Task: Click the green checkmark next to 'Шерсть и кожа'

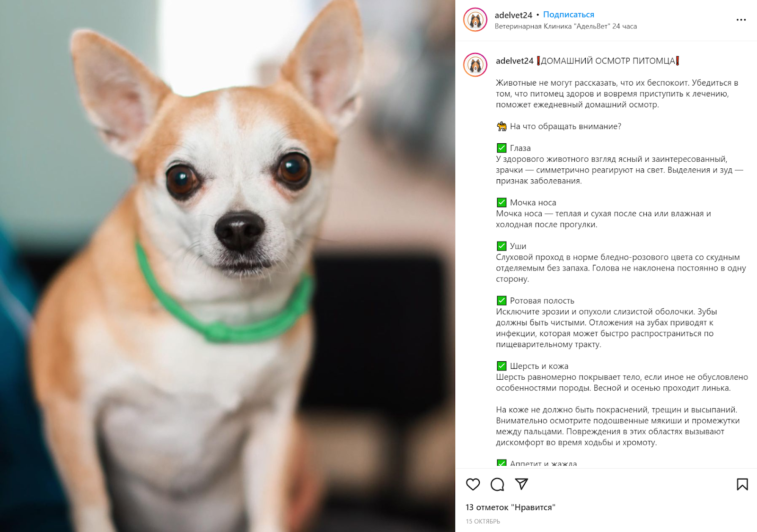Action: [x=502, y=366]
